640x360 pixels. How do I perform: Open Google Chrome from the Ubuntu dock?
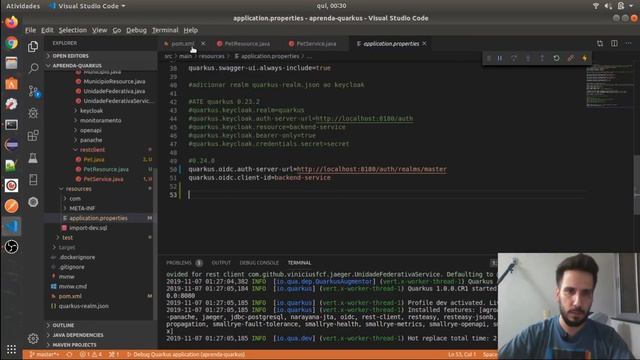11,43
